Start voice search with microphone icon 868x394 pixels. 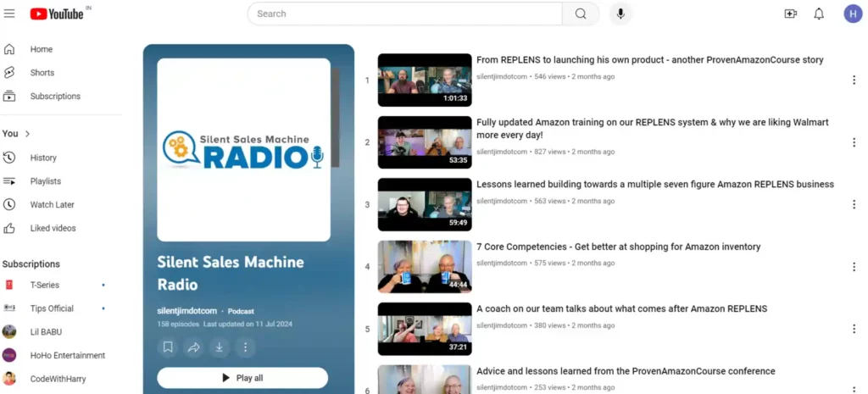tap(620, 14)
